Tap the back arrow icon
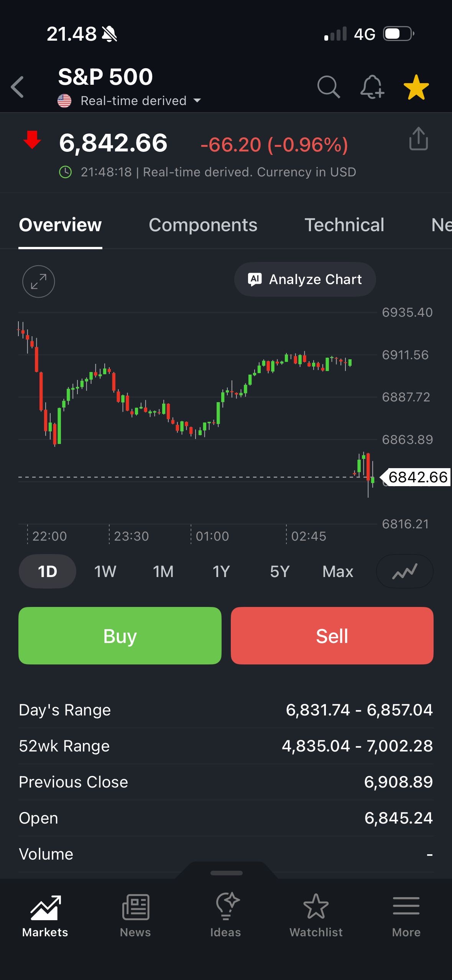 point(18,87)
